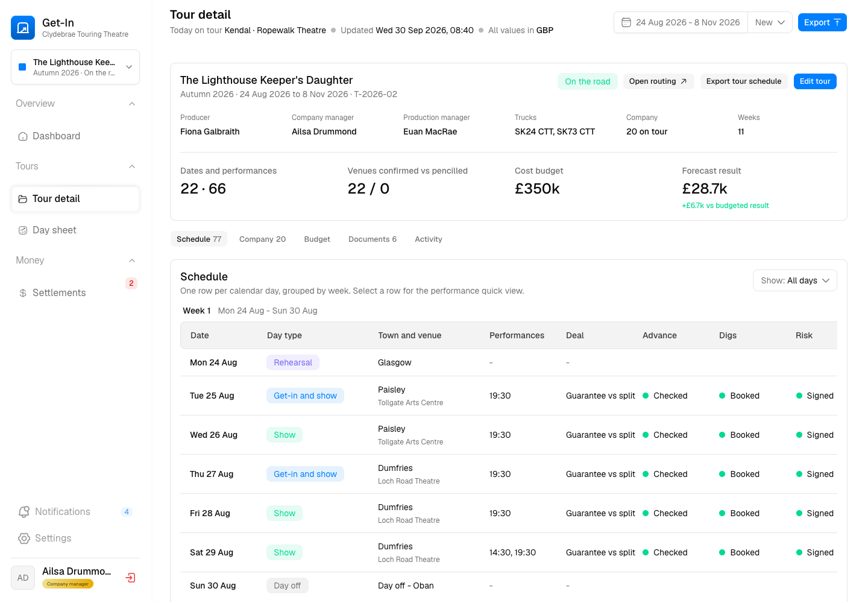Click the Edit tour button
868x603 pixels.
coord(815,81)
